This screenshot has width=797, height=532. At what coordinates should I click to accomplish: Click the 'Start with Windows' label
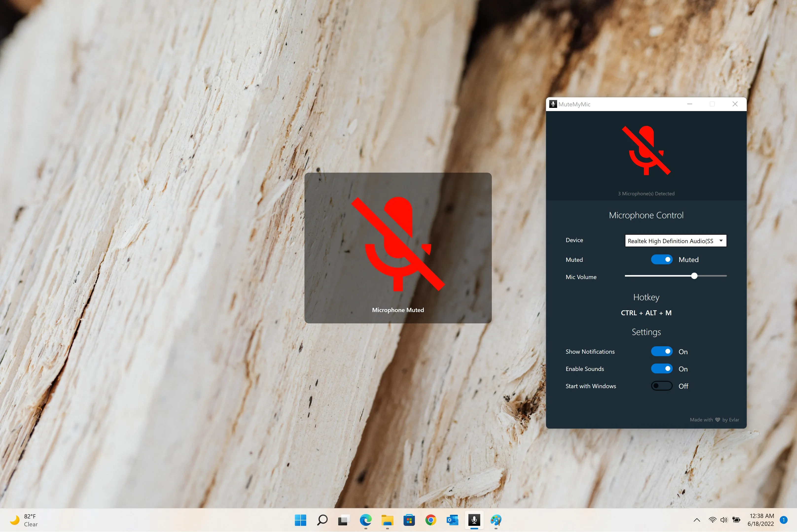(590, 386)
